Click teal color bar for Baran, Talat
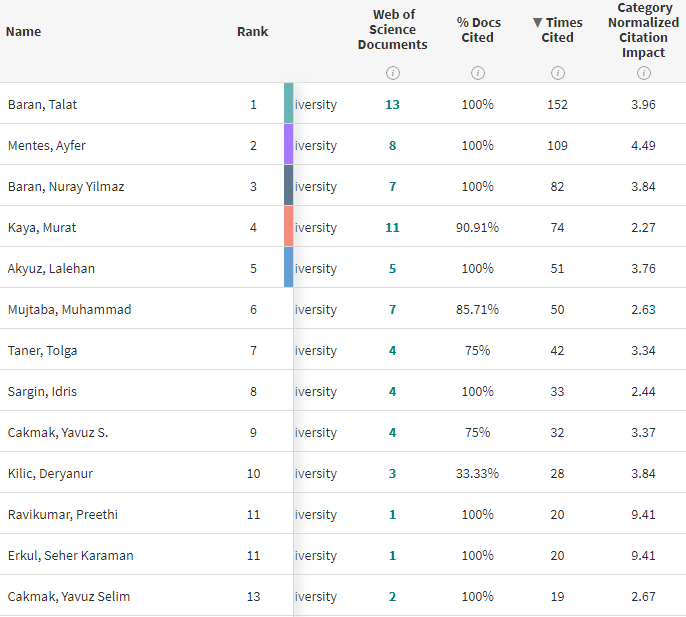 tap(289, 104)
